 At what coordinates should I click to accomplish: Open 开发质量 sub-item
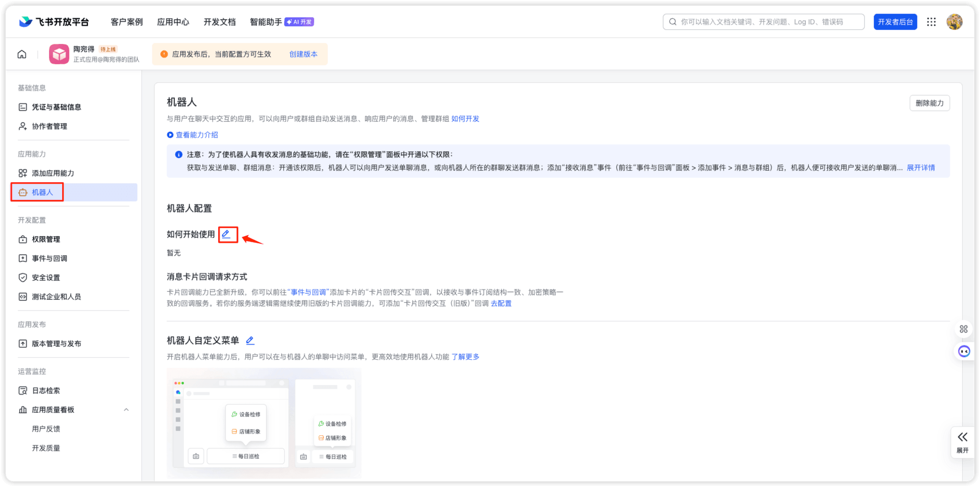[46, 448]
